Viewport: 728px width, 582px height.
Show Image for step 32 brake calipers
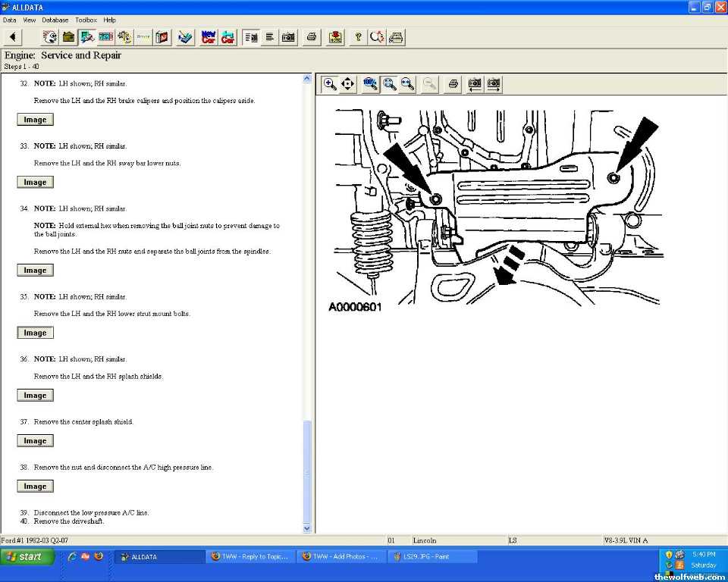coord(35,120)
